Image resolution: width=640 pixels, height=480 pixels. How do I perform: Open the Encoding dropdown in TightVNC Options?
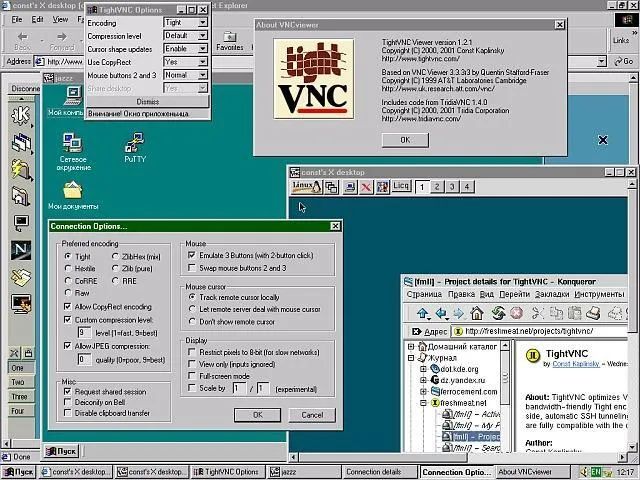[186, 22]
